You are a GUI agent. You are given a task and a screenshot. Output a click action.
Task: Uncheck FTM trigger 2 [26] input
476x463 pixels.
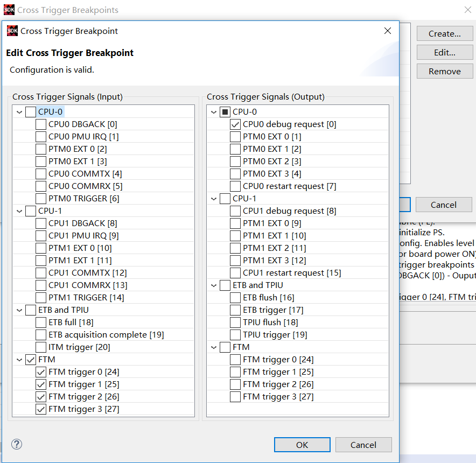(x=41, y=397)
